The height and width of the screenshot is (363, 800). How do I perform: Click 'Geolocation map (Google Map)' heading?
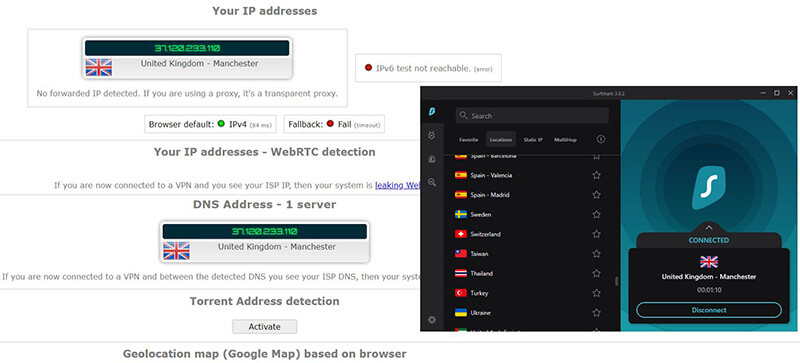[x=264, y=354]
